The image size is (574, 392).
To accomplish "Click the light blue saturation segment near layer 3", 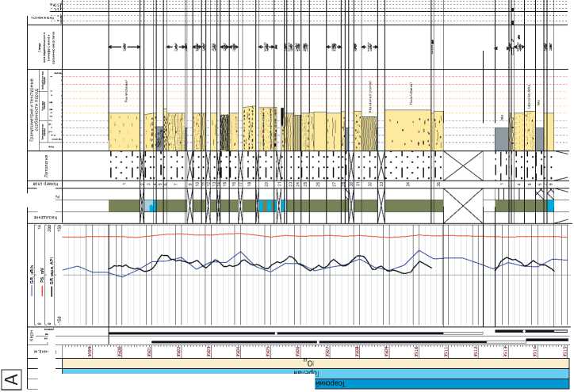I will (x=151, y=206).
